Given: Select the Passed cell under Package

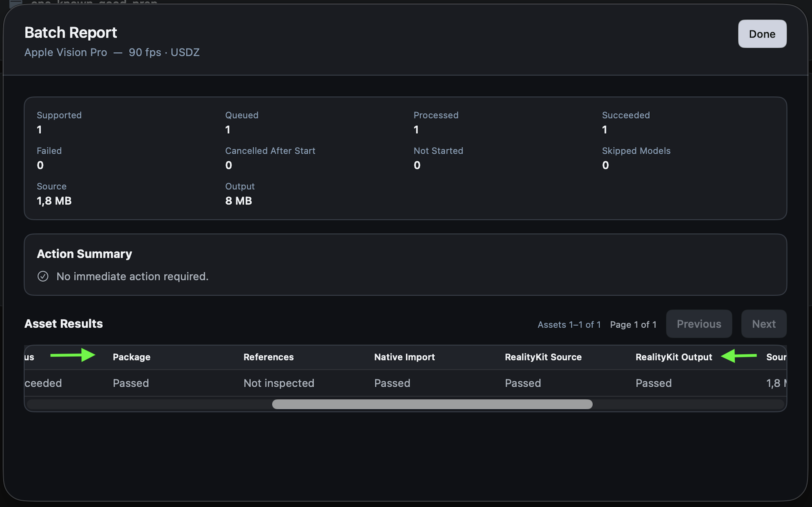Looking at the screenshot, I should (131, 383).
